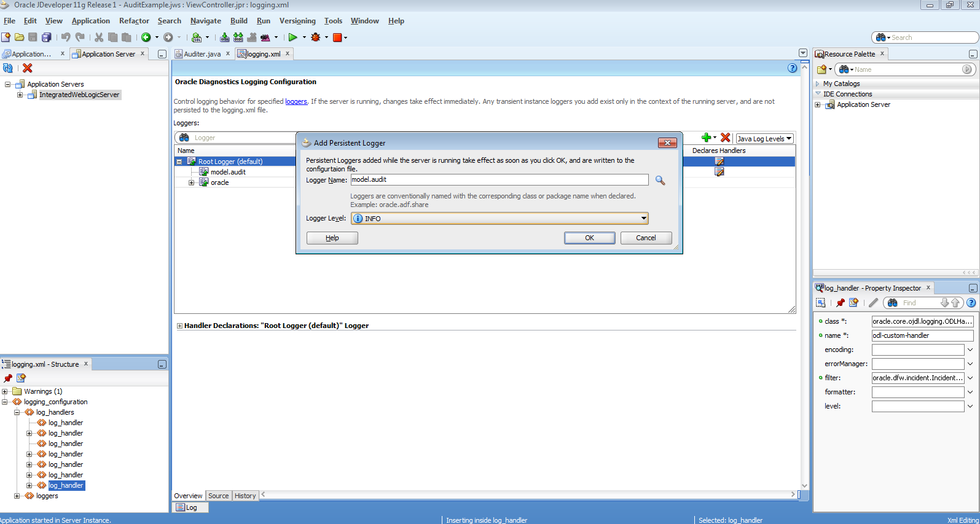
Task: Select logging_configuration in Structure tree
Action: [56, 402]
